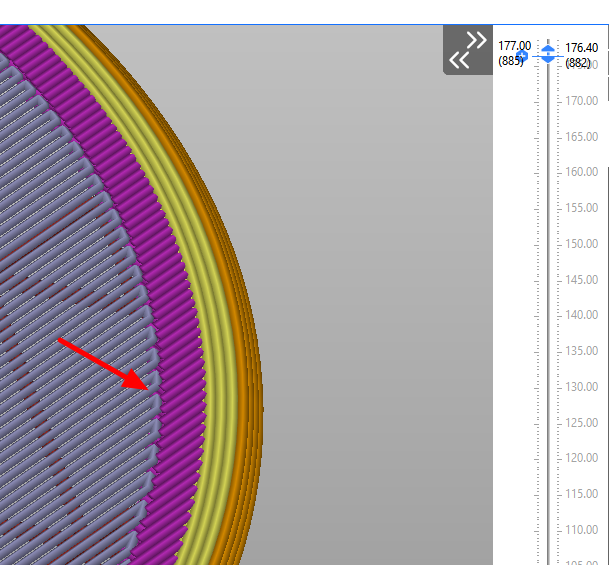Click the 115.00 tick label
Viewport: 609px width, 565px height.
point(581,494)
